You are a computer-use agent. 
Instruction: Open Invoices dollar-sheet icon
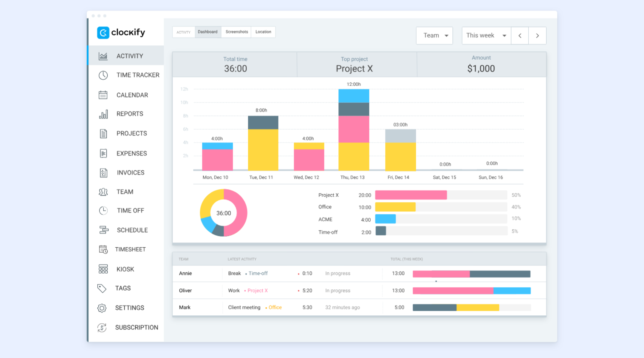pyautogui.click(x=103, y=173)
